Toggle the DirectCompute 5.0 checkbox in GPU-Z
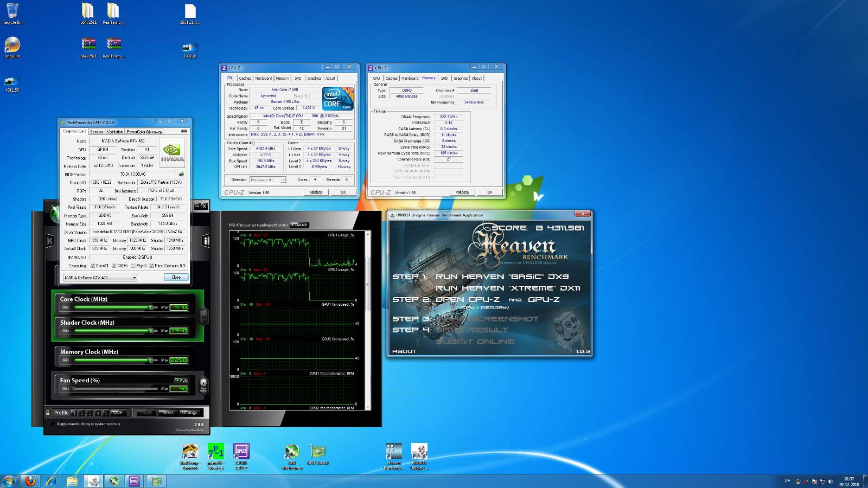 [152, 266]
